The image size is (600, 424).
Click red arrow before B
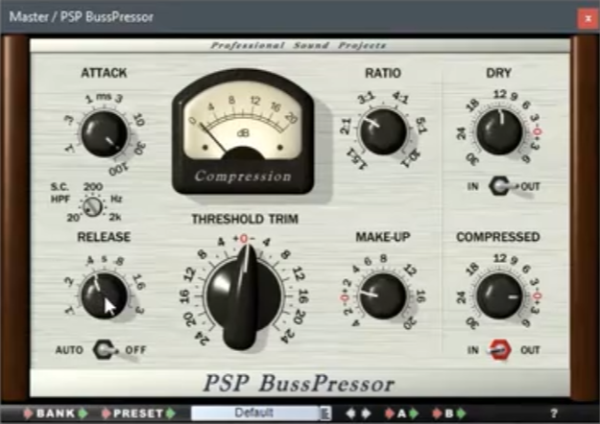437,414
